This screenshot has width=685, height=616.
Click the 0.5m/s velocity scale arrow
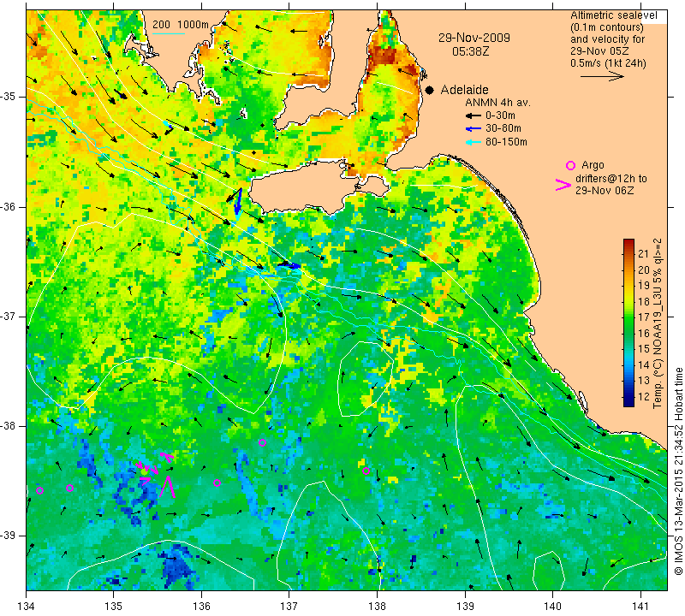(602, 76)
